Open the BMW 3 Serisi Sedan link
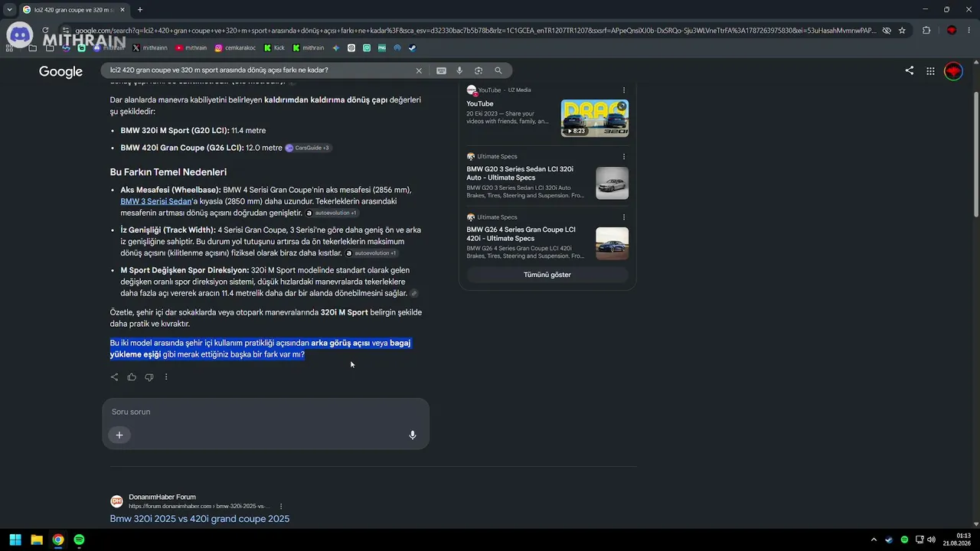 [x=156, y=201]
